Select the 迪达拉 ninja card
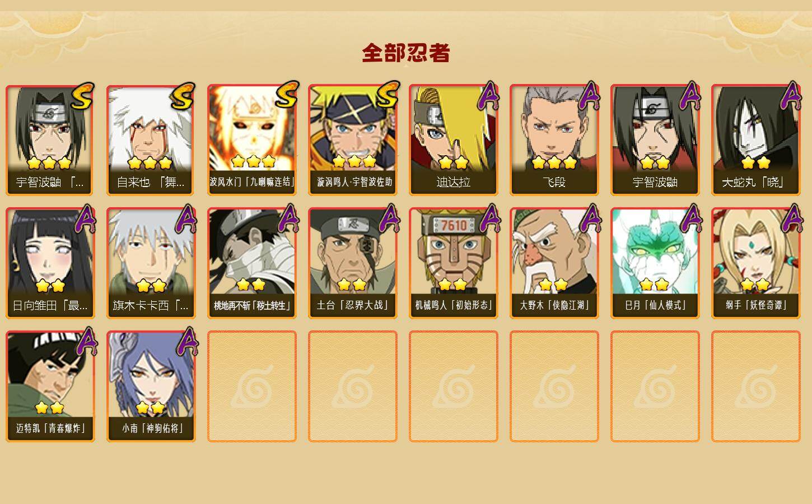812x504 pixels. click(x=454, y=140)
